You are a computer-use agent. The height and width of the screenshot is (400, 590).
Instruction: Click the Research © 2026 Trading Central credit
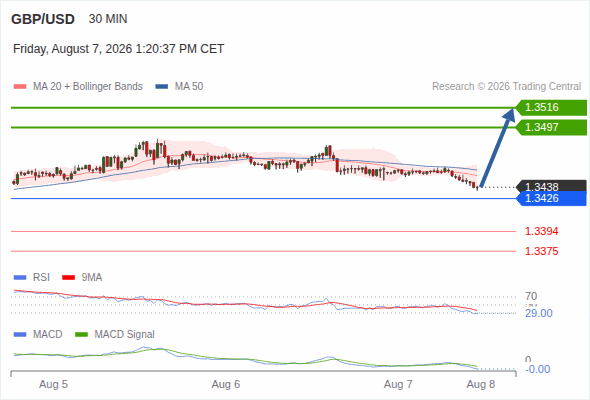pyautogui.click(x=506, y=87)
